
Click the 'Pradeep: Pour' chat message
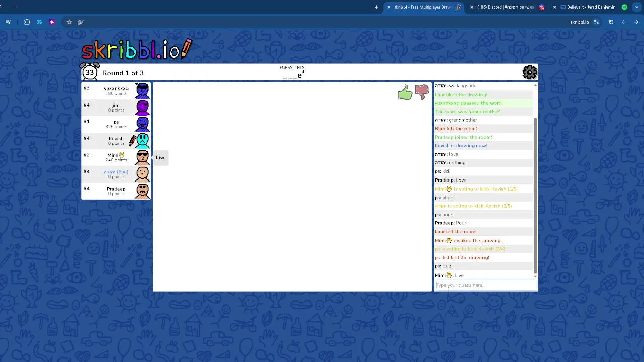[x=450, y=223]
